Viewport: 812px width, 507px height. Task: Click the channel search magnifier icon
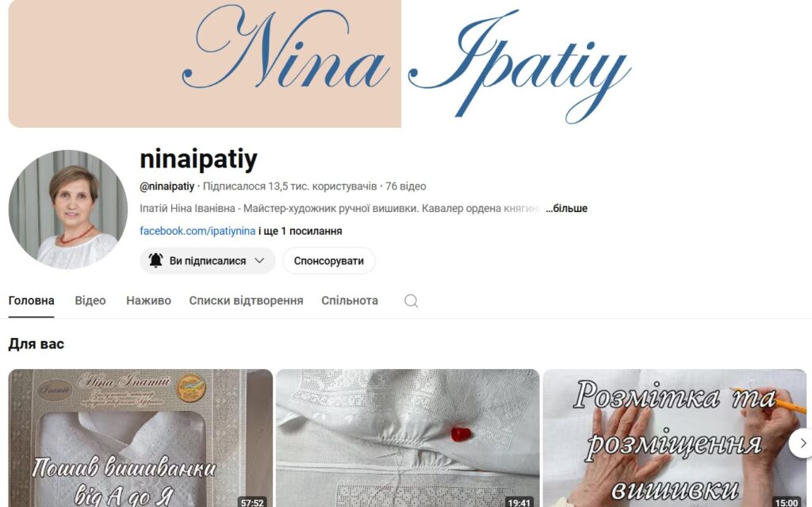(x=411, y=302)
